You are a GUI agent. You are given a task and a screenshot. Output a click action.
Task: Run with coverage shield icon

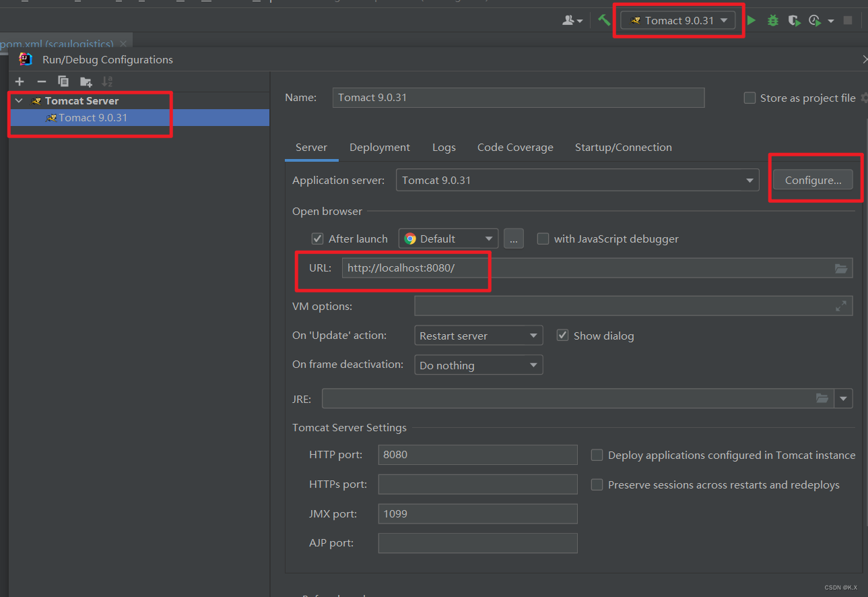tap(795, 21)
